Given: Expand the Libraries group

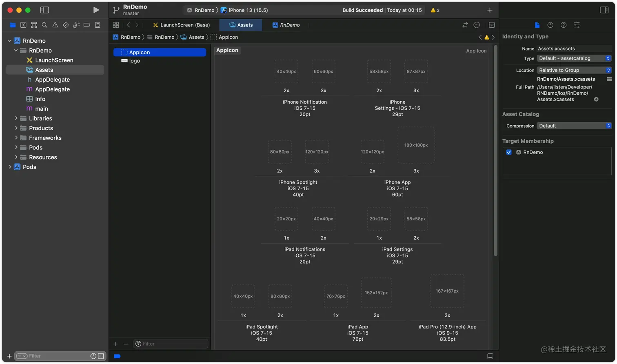Looking at the screenshot, I should (16, 118).
